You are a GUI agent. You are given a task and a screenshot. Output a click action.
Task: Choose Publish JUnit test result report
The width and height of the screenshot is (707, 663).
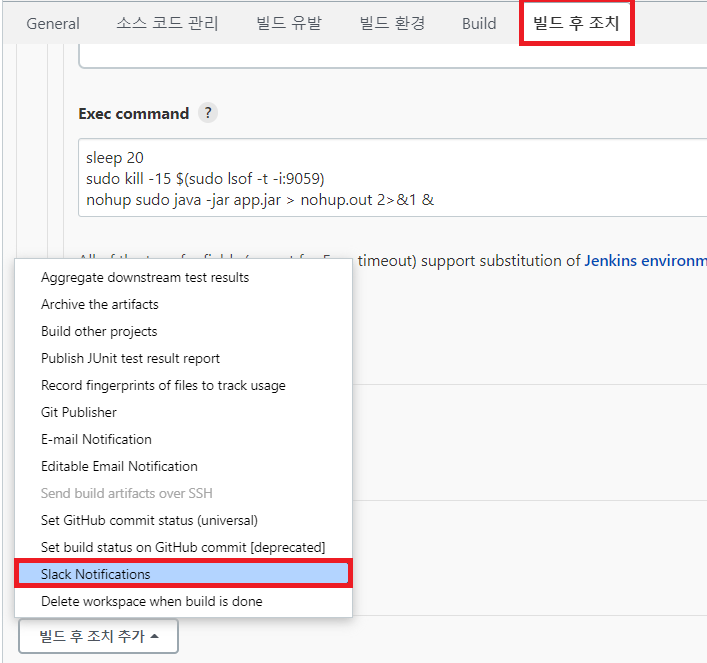(184, 359)
